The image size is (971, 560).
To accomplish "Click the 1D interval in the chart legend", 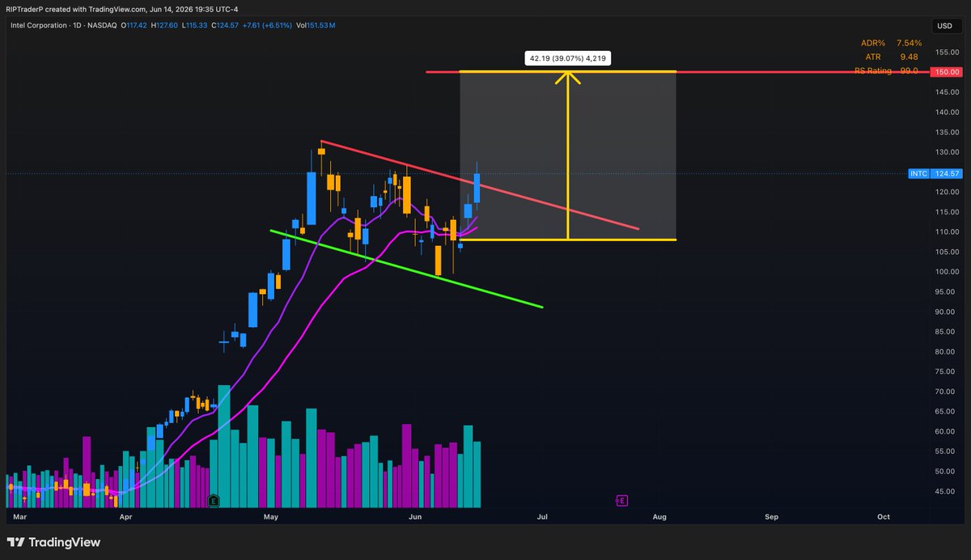I will coord(78,26).
